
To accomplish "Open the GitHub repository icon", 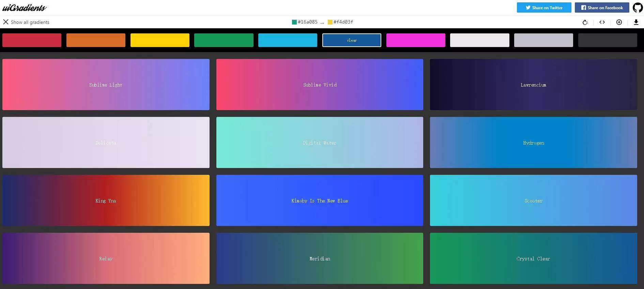I will click(638, 7).
